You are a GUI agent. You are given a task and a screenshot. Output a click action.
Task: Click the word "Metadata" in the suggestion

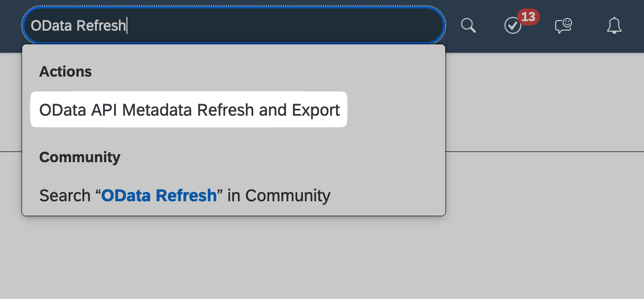[158, 110]
